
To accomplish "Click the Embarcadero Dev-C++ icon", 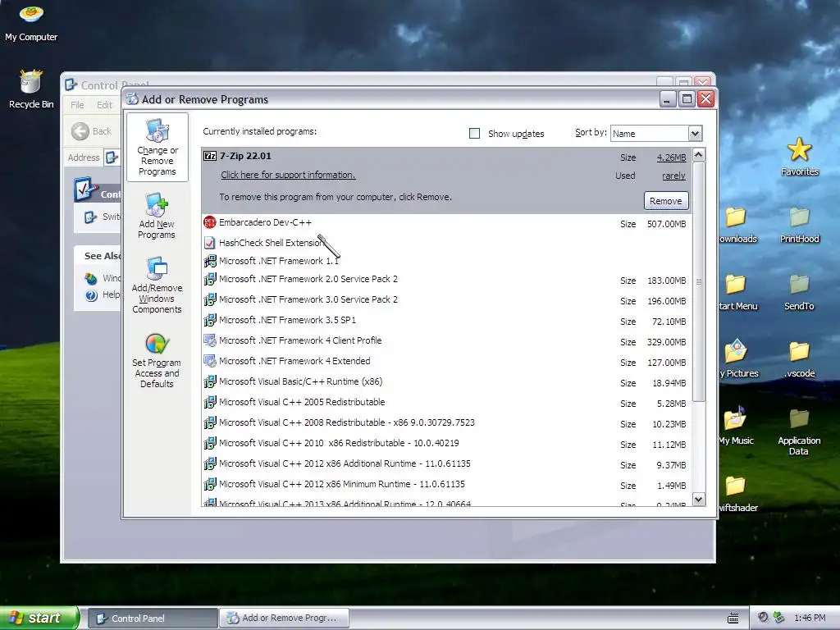I will tap(210, 222).
